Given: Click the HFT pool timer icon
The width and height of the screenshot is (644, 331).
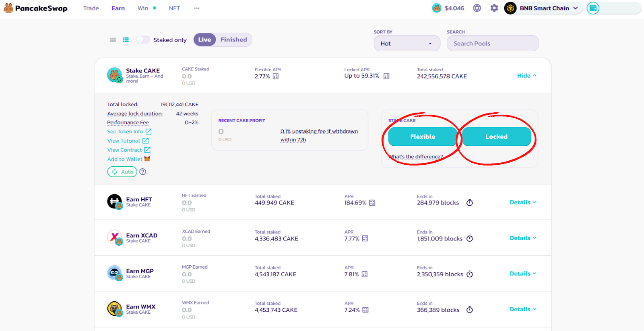Looking at the screenshot, I should 470,203.
